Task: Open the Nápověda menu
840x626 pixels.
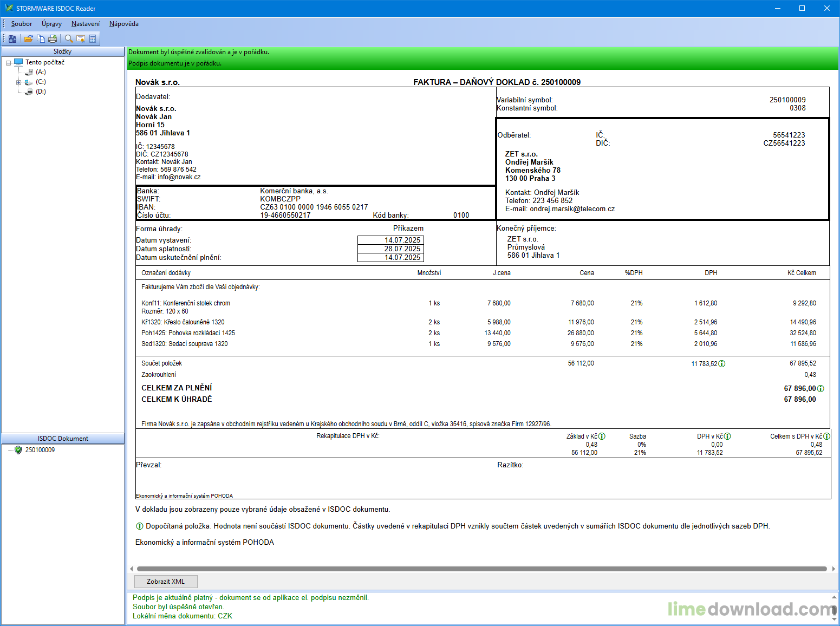Action: click(x=123, y=24)
